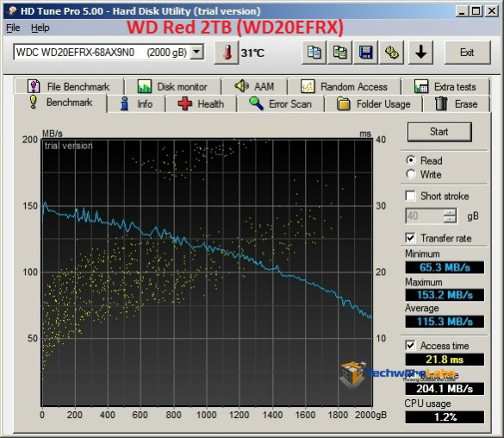Open the Health tab with red cross
Viewport: 504px width, 438px height.
tap(202, 103)
